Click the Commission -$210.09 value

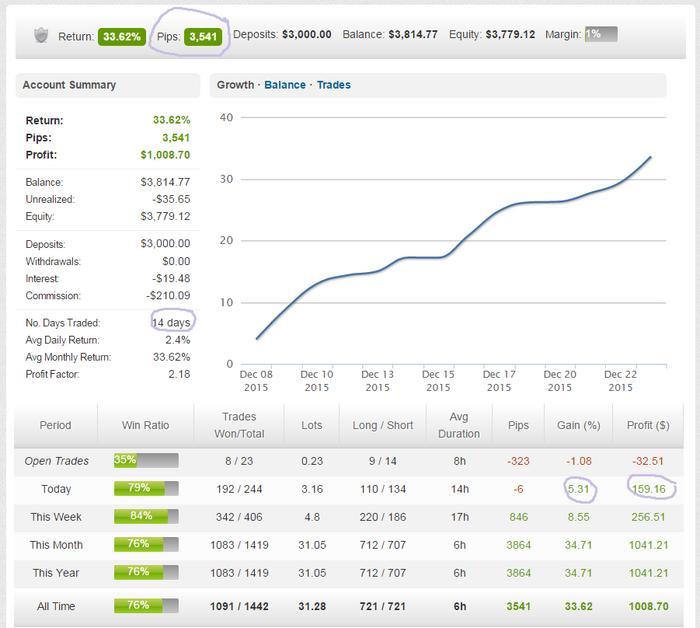click(x=168, y=295)
